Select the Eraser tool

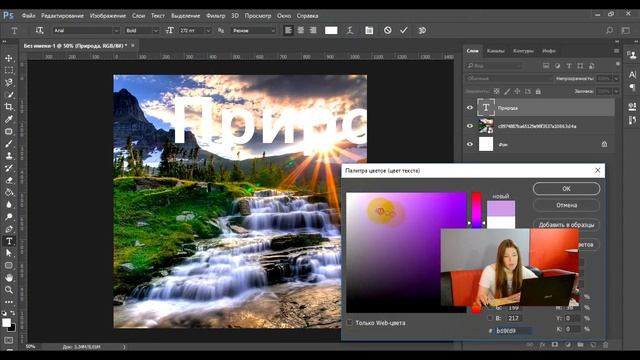pos(9,180)
